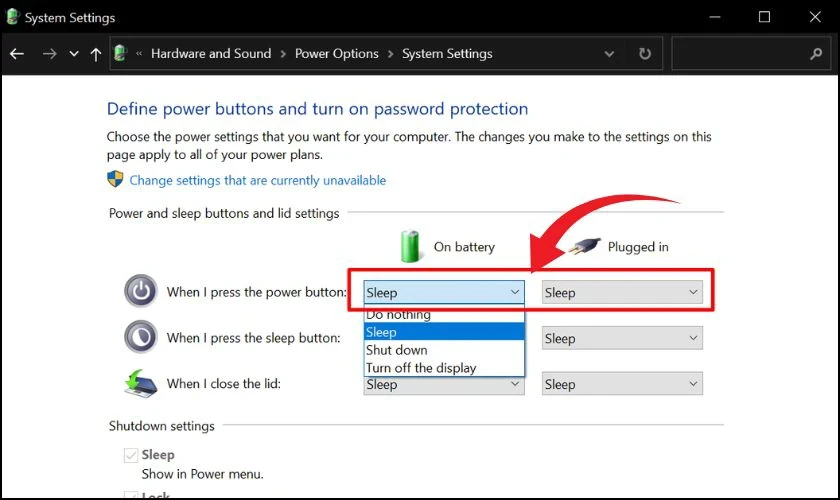Image resolution: width=840 pixels, height=500 pixels.
Task: Open Change settings that are currently unavailable
Action: [x=258, y=180]
